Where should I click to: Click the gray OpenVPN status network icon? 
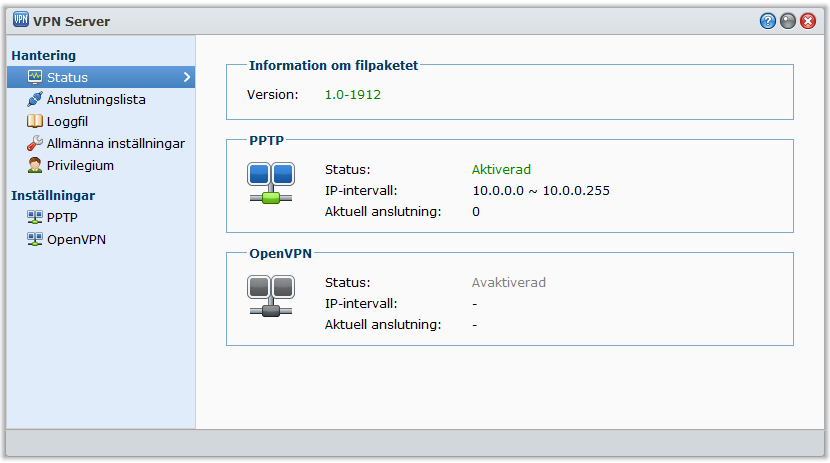coord(270,296)
